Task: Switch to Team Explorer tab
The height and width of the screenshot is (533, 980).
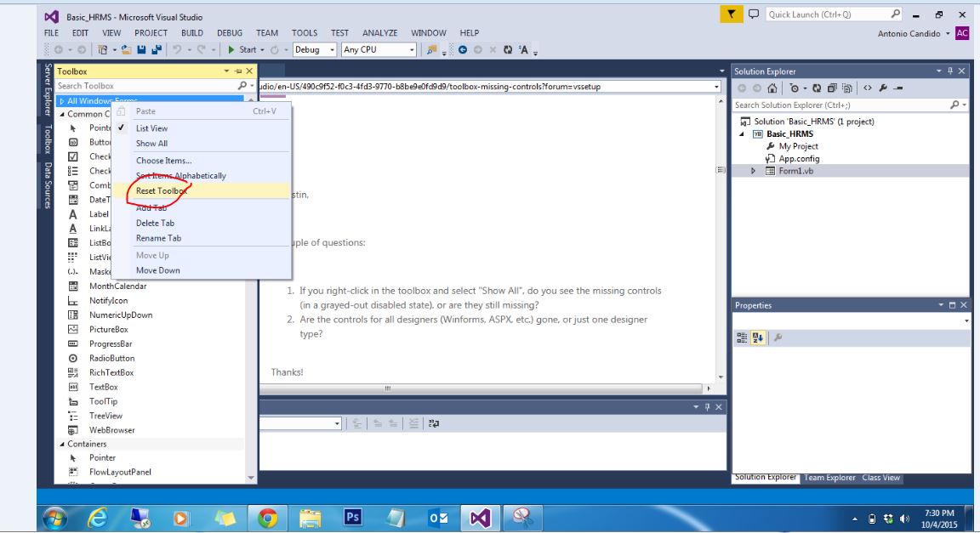Action: [829, 478]
